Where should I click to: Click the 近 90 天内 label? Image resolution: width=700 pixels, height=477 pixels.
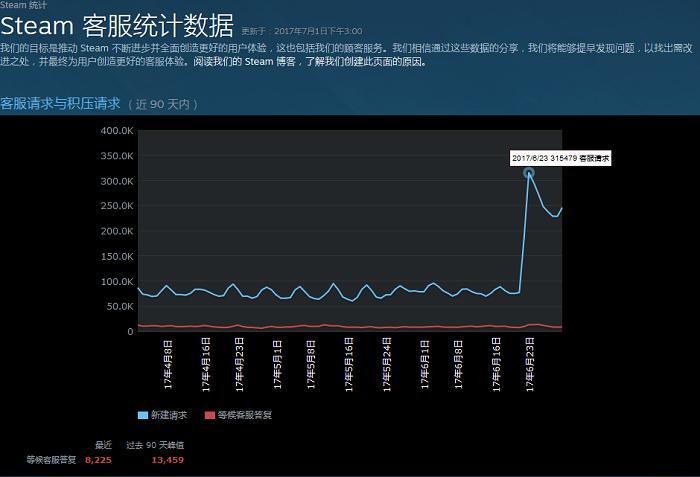(x=163, y=104)
